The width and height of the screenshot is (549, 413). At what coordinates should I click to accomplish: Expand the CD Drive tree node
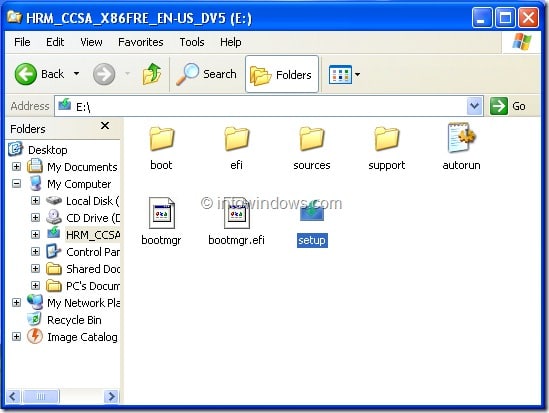[35, 217]
